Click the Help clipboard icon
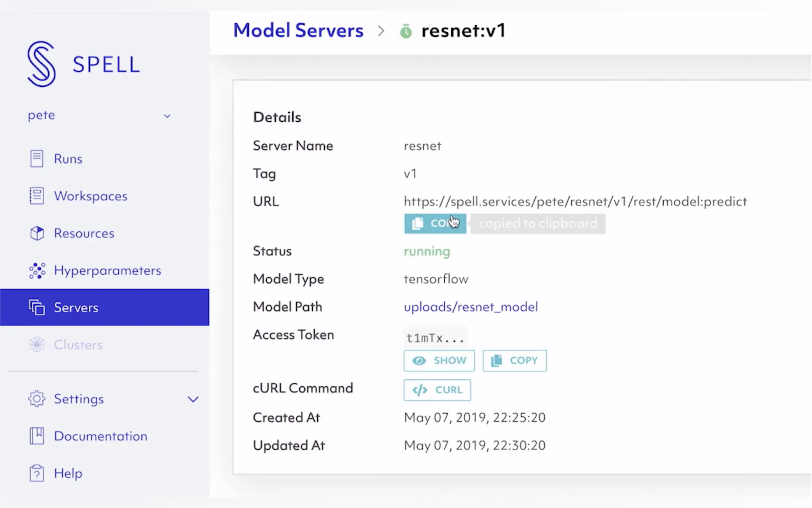This screenshot has width=812, height=508. 36,473
